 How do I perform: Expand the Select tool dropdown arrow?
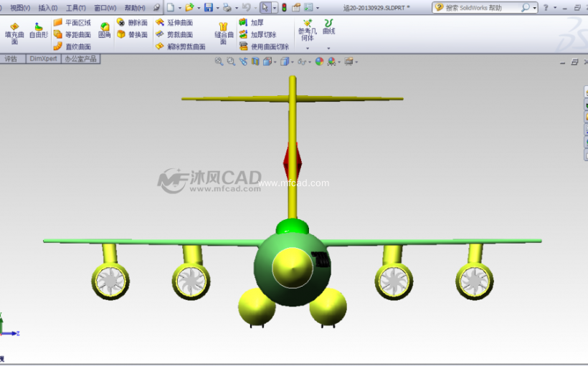tap(275, 8)
